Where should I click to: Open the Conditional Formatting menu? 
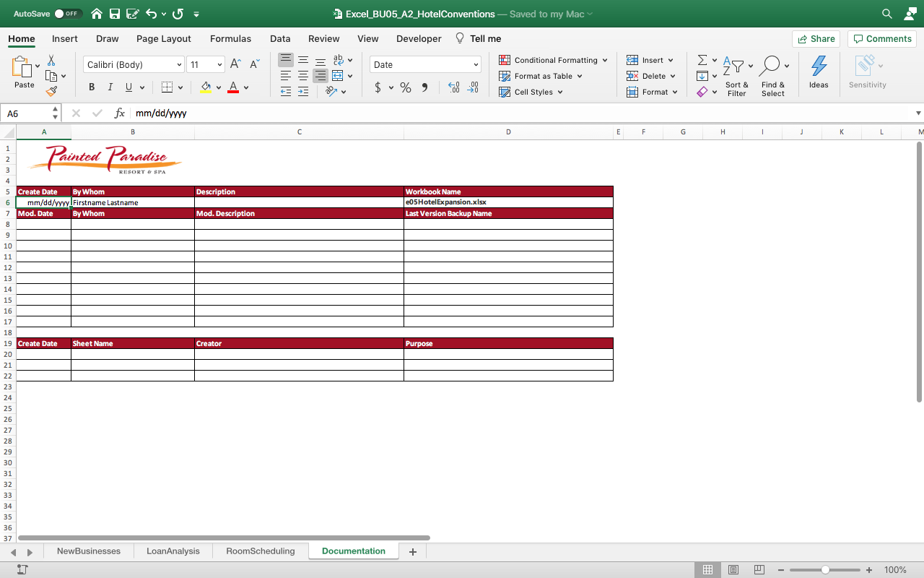[554, 60]
